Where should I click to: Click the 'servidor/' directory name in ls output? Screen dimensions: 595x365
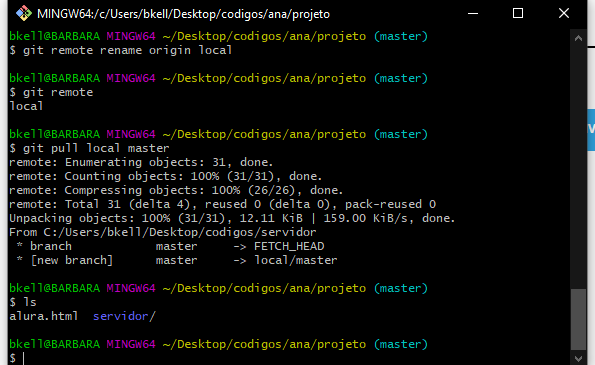(x=124, y=316)
